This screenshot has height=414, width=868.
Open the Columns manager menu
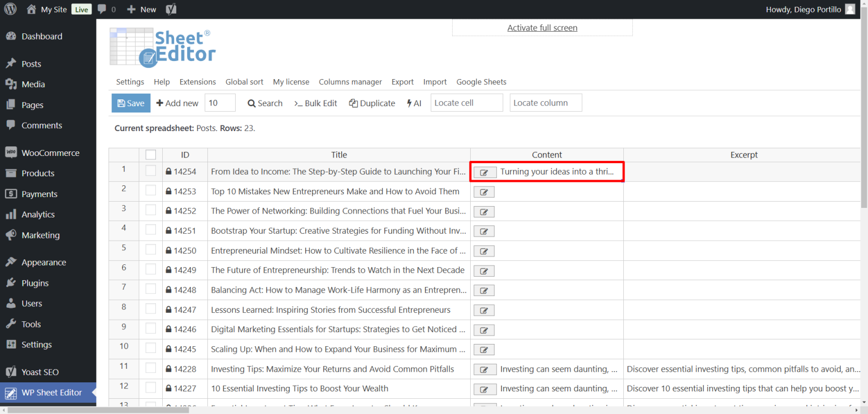(x=350, y=81)
